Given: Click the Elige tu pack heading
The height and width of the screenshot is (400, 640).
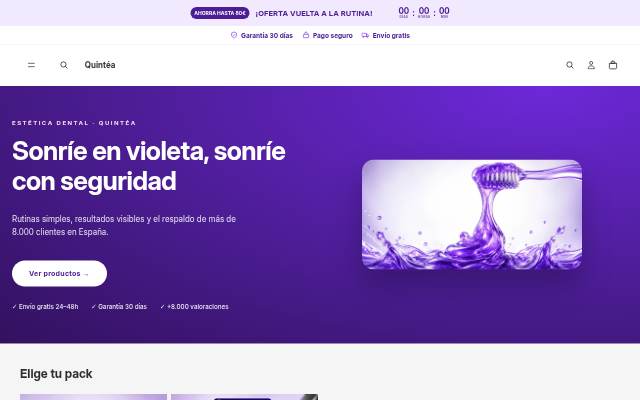Looking at the screenshot, I should coord(56,374).
